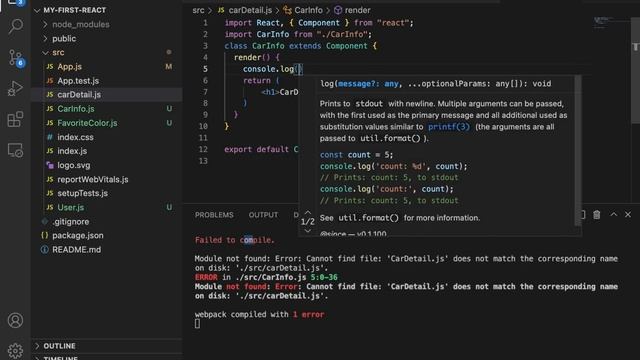
Task: Click 'Failed to compile.' terminal text
Action: point(235,240)
